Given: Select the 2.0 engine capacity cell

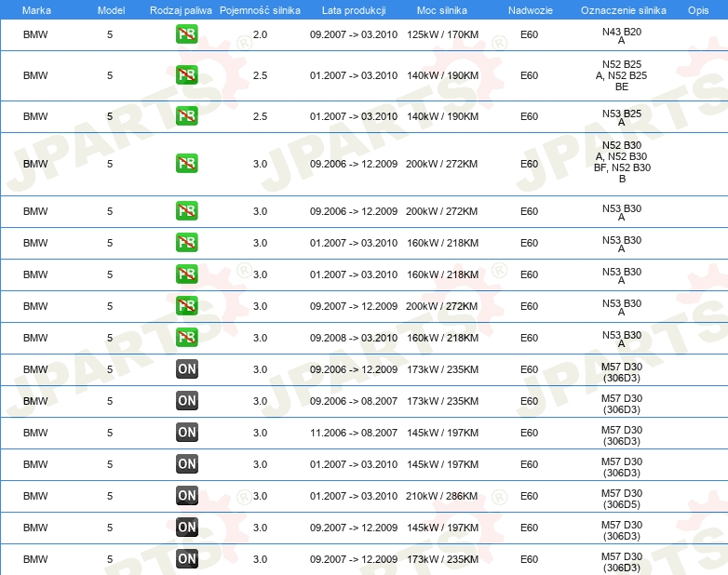Looking at the screenshot, I should coord(260,34).
